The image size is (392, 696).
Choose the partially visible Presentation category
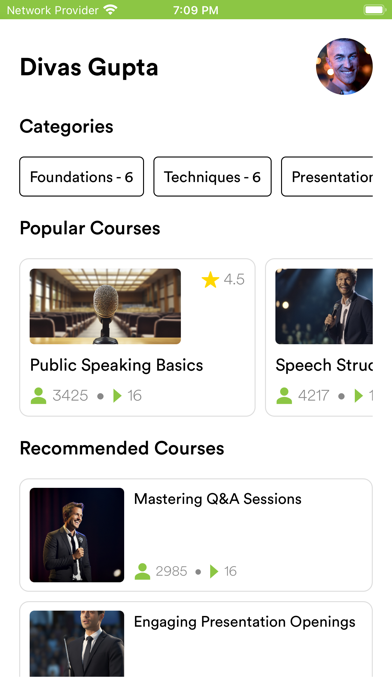pyautogui.click(x=327, y=177)
